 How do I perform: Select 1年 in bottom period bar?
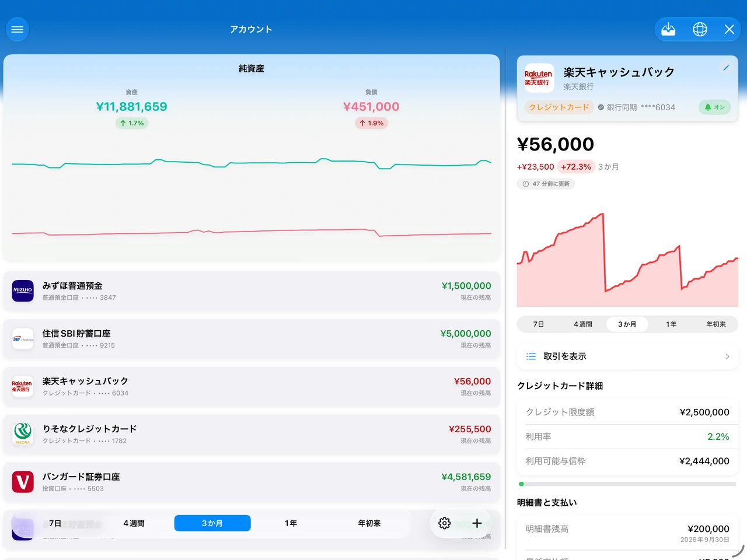coord(291,523)
